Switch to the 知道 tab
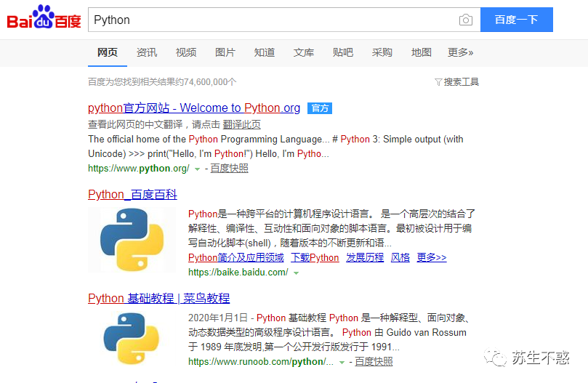The image size is (588, 383). (265, 52)
